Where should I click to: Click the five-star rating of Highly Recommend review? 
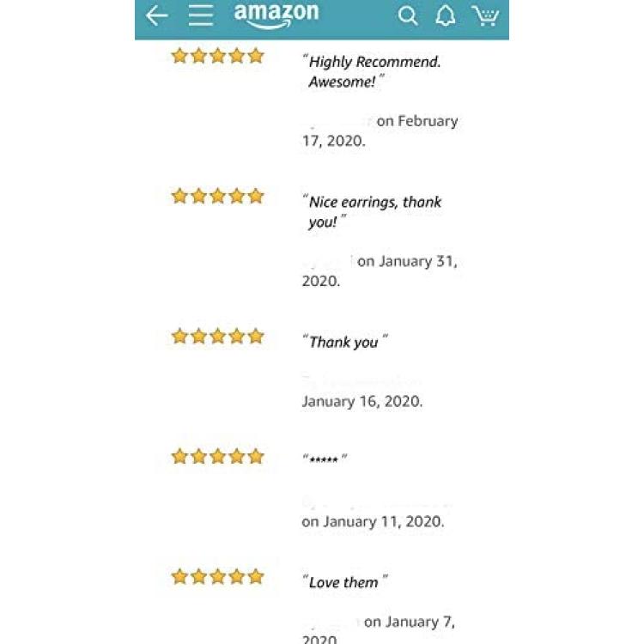(x=218, y=56)
